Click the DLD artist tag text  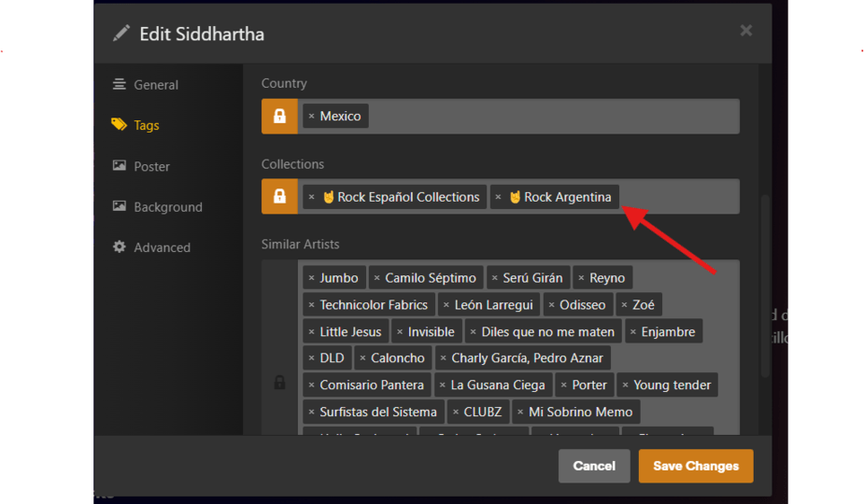(x=333, y=358)
